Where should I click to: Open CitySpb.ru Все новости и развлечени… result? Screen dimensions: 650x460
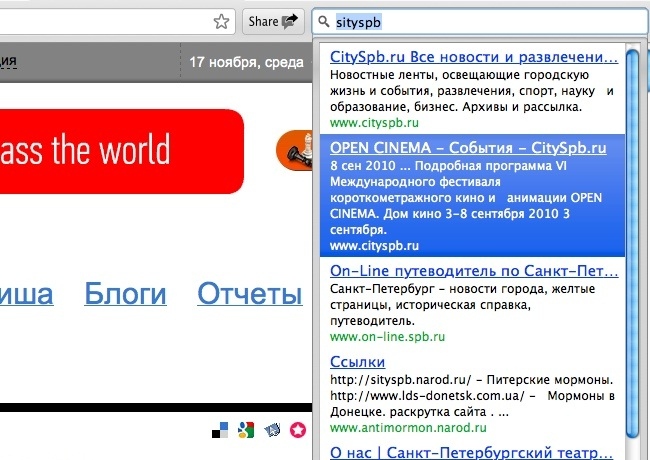click(x=474, y=57)
